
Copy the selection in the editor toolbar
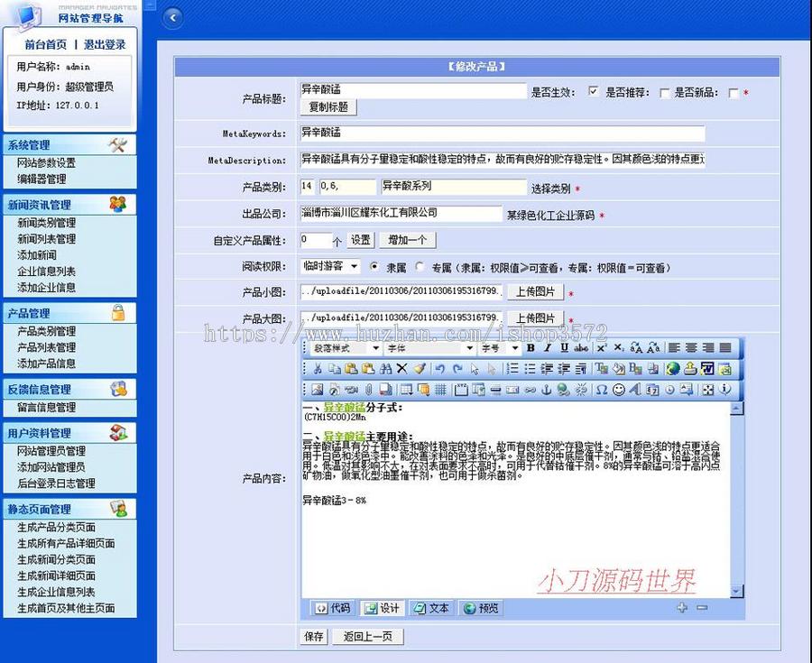(335, 369)
